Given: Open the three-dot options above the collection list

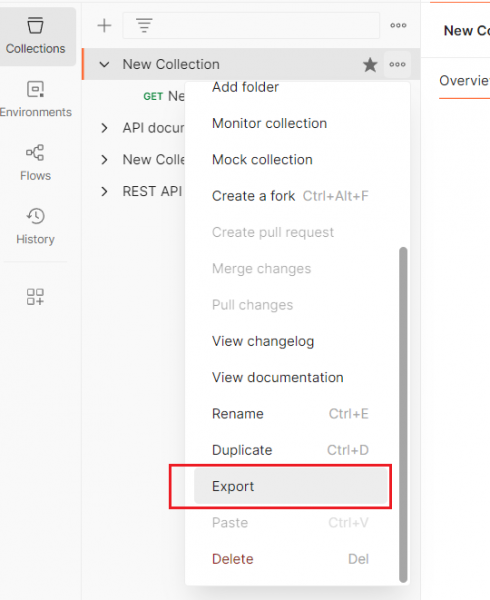Looking at the screenshot, I should 398,26.
